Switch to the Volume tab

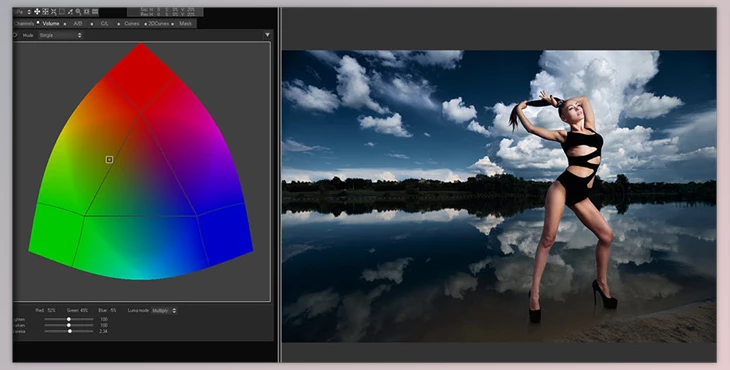[51, 23]
